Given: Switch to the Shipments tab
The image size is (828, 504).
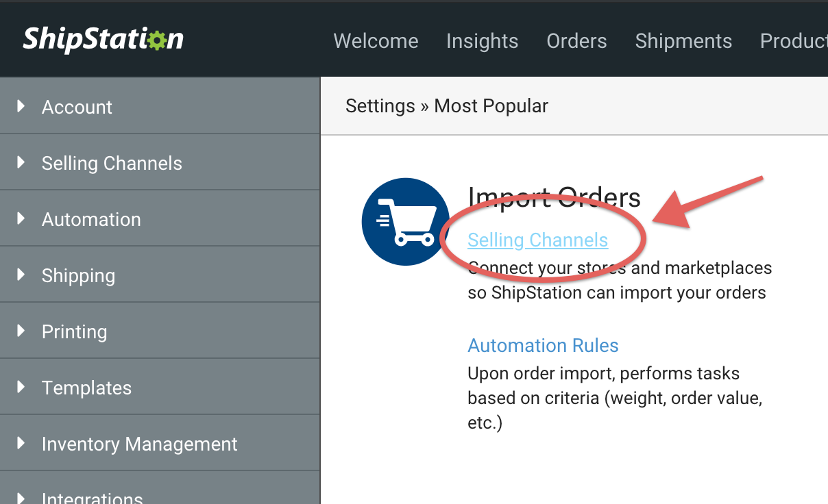Looking at the screenshot, I should point(683,41).
